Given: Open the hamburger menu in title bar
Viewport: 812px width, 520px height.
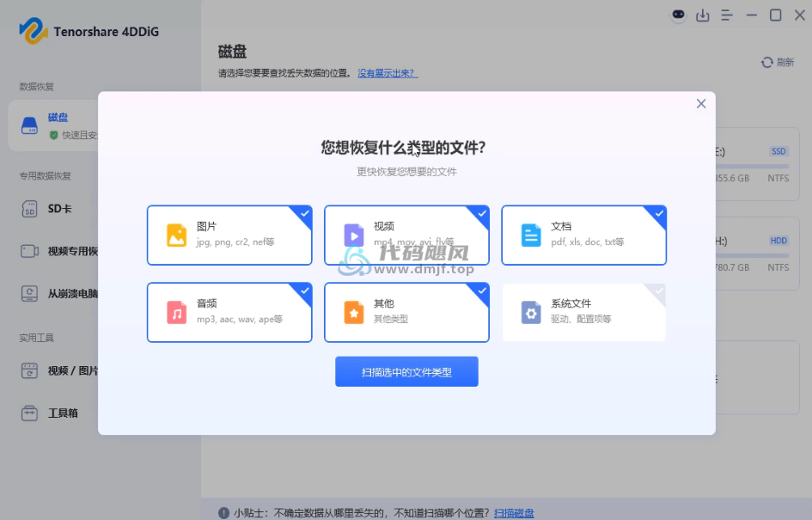Looking at the screenshot, I should (727, 15).
